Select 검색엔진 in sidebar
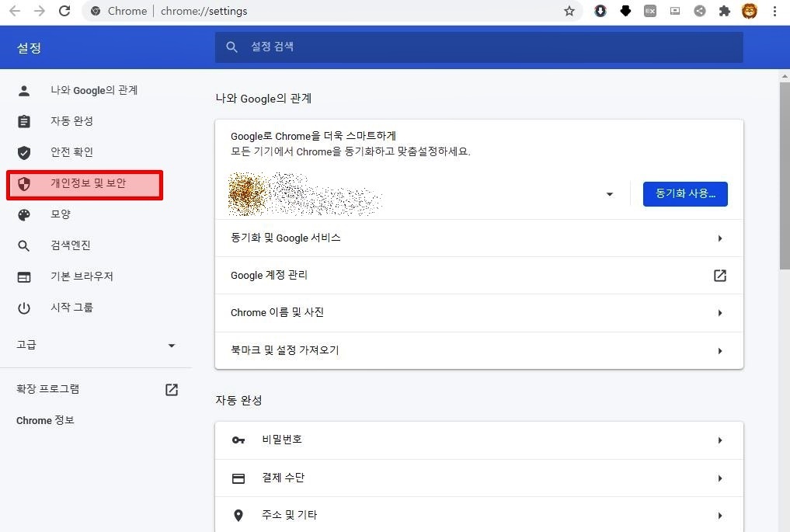 (71, 245)
